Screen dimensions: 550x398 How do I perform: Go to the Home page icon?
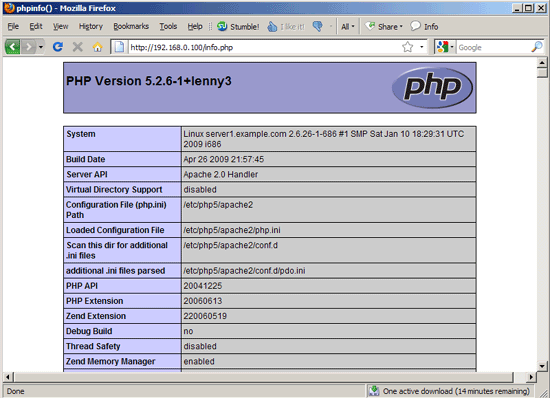coord(98,47)
